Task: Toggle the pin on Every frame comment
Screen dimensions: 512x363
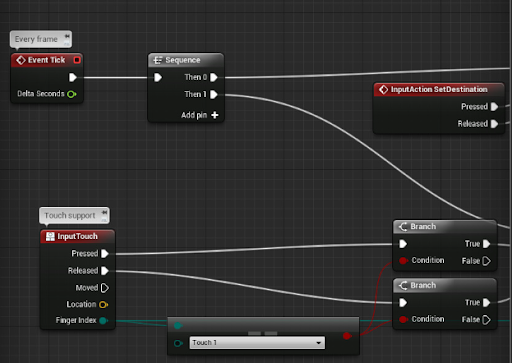Action: pos(67,36)
